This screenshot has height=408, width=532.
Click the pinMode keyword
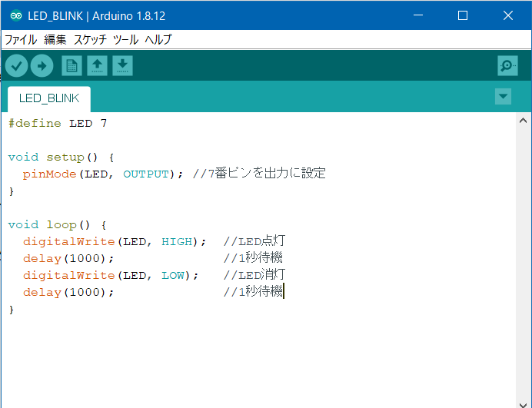coord(49,174)
